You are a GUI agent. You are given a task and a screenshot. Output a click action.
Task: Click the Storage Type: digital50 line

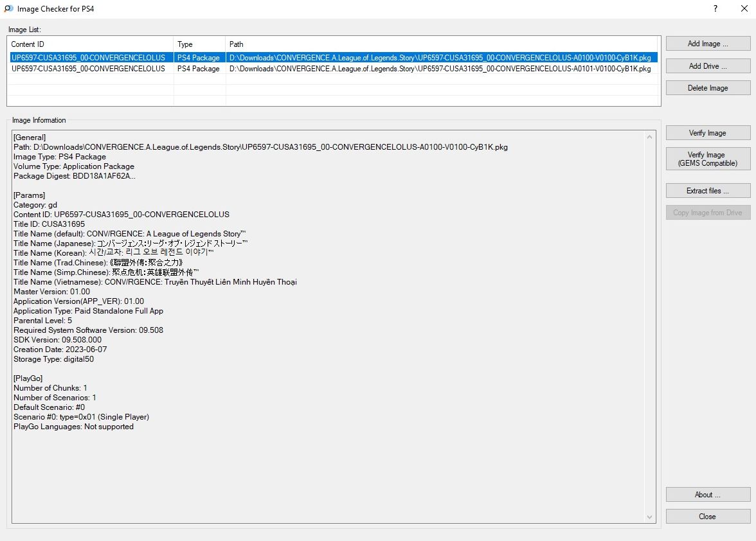point(53,359)
